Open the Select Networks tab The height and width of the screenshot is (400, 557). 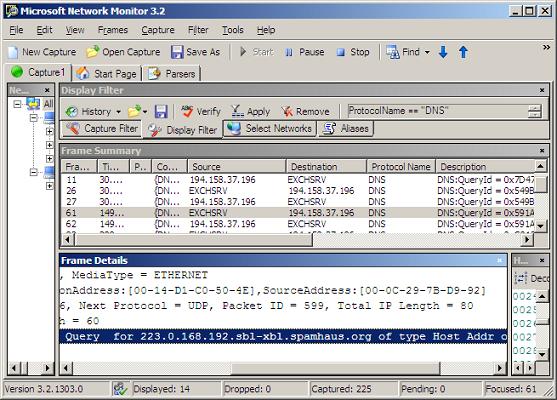tap(270, 128)
